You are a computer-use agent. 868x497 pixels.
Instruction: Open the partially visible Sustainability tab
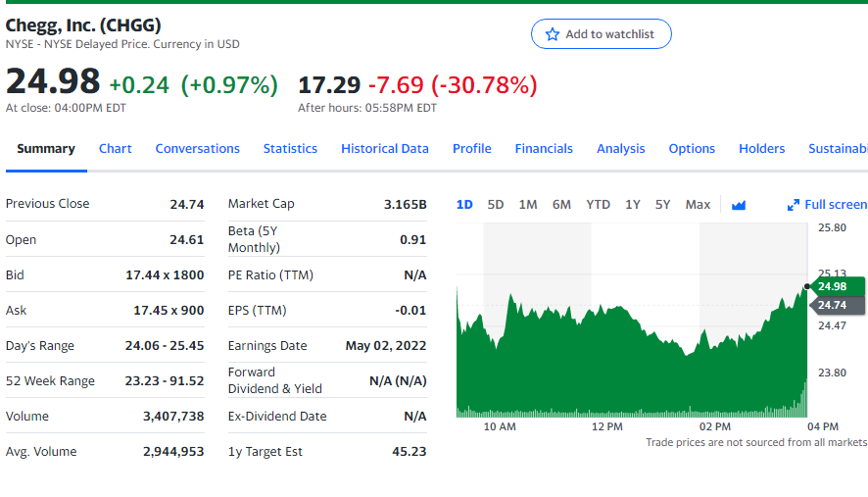[x=838, y=148]
